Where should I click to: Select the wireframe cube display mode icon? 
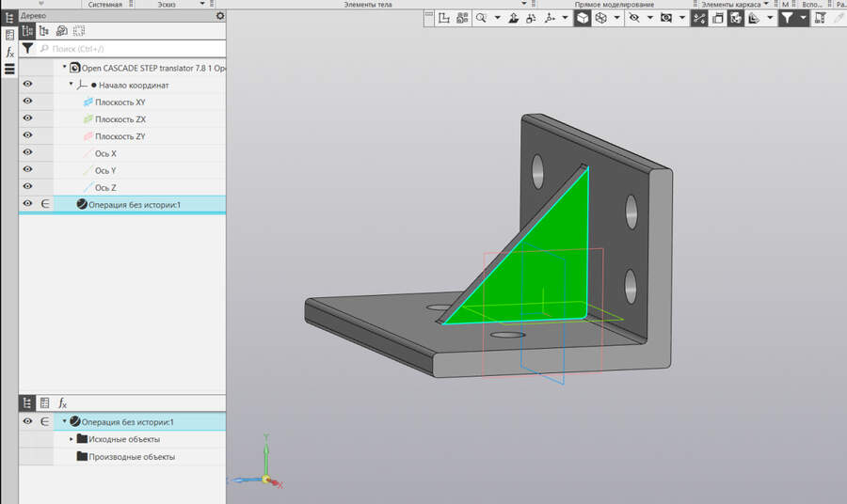600,19
